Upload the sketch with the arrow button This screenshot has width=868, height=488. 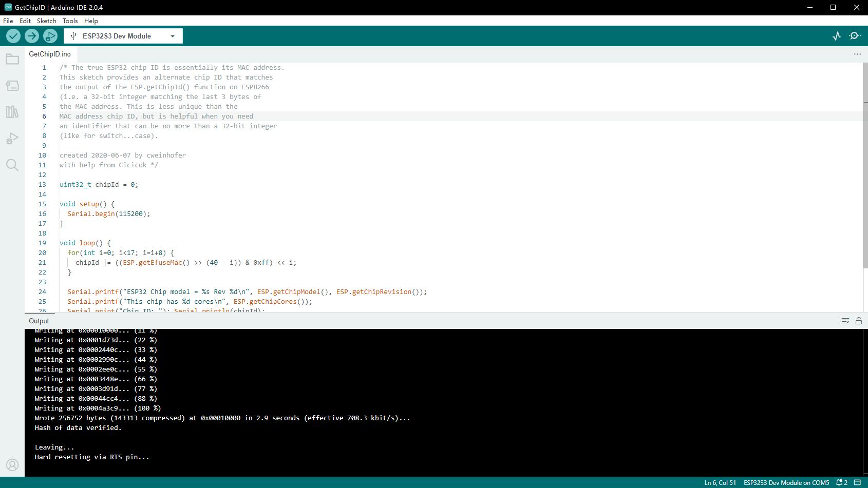(31, 36)
